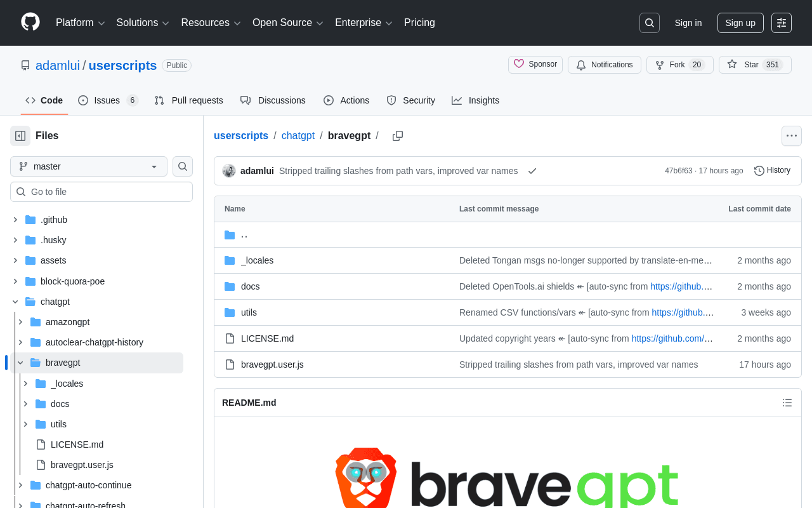Go to the userscripts breadcrumb root
The width and height of the screenshot is (812, 508).
click(x=241, y=136)
